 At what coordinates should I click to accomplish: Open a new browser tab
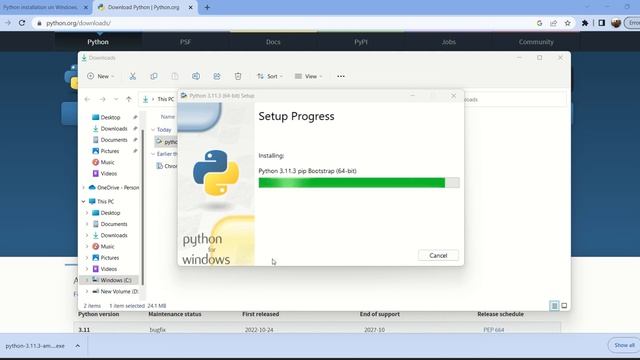point(207,7)
